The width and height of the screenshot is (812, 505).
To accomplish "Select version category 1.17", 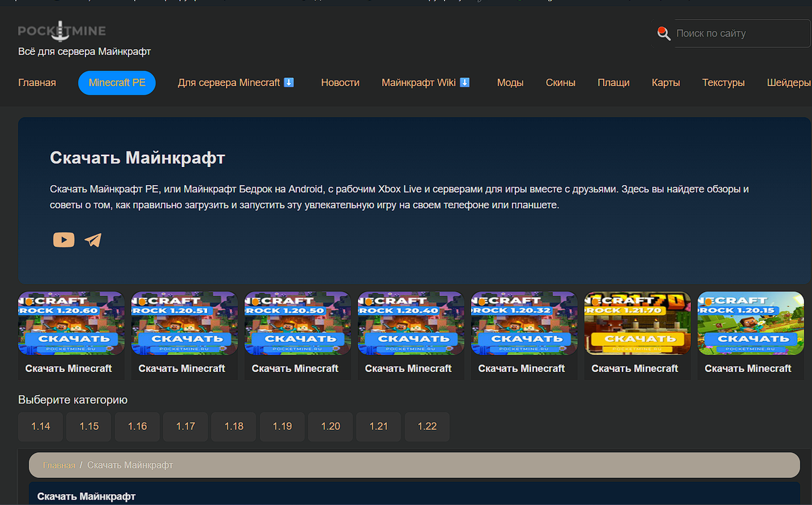I will (x=185, y=427).
